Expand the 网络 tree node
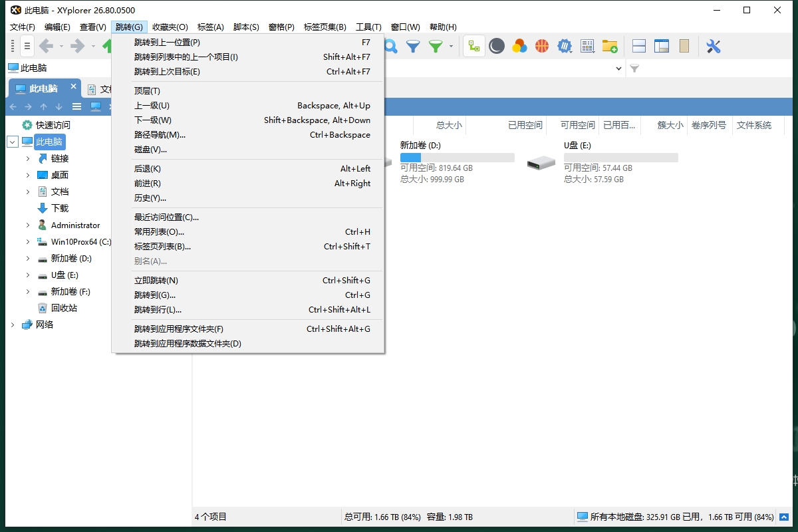Image resolution: width=798 pixels, height=532 pixels. tap(13, 325)
